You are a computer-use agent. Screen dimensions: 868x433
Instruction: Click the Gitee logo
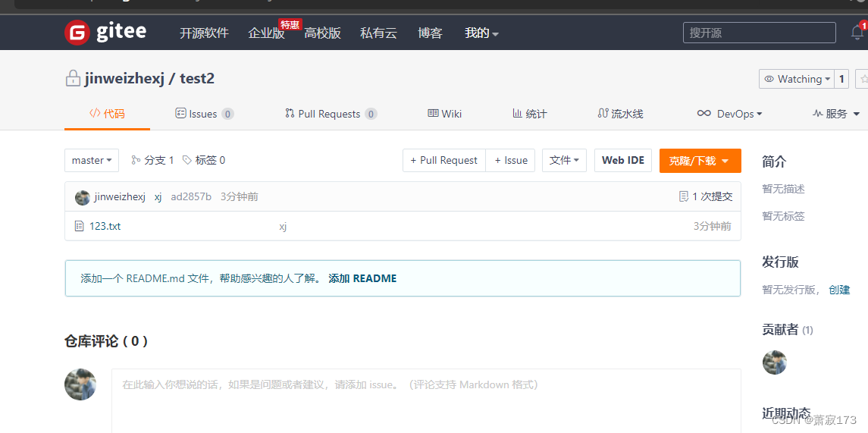pos(105,32)
